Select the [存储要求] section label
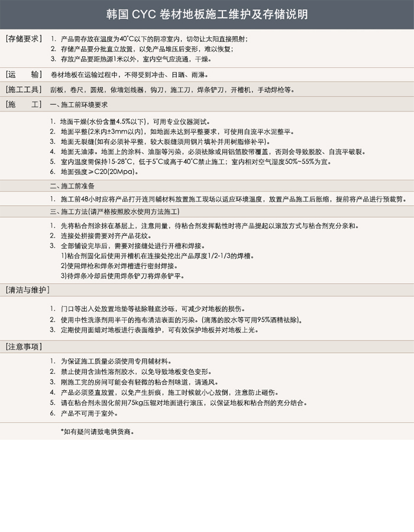414x532 pixels. 24,38
